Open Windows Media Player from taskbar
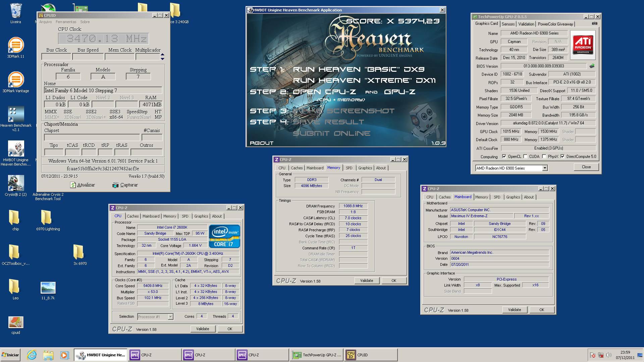 point(64,355)
